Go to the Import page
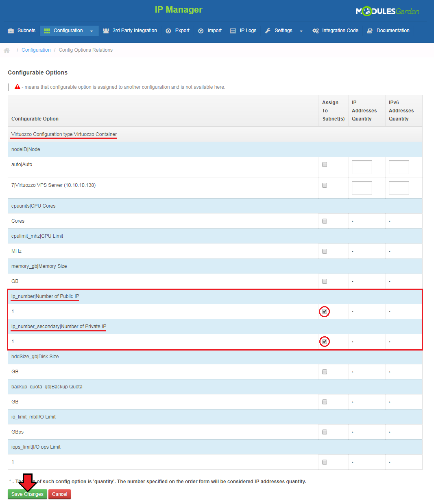434x504 pixels. (x=210, y=31)
